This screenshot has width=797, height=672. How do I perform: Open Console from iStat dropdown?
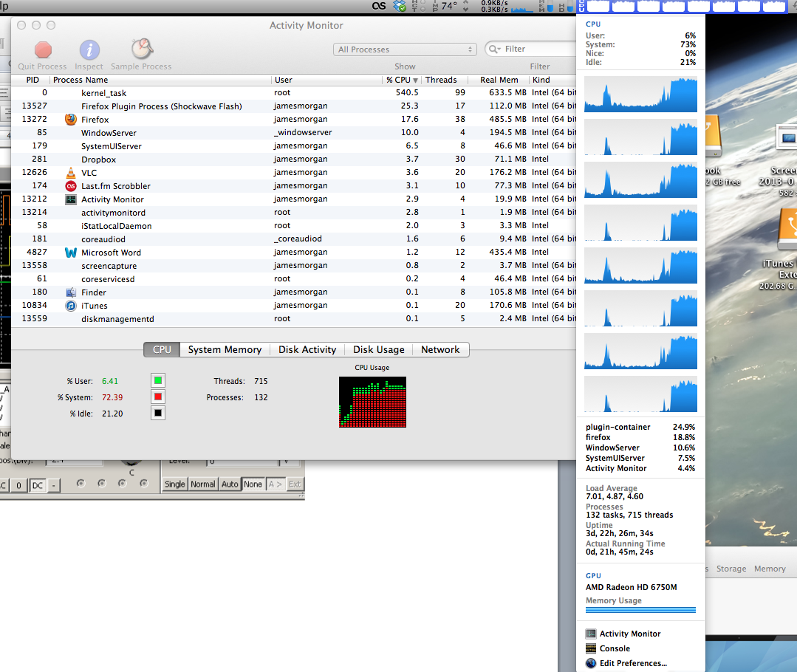pyautogui.click(x=615, y=648)
